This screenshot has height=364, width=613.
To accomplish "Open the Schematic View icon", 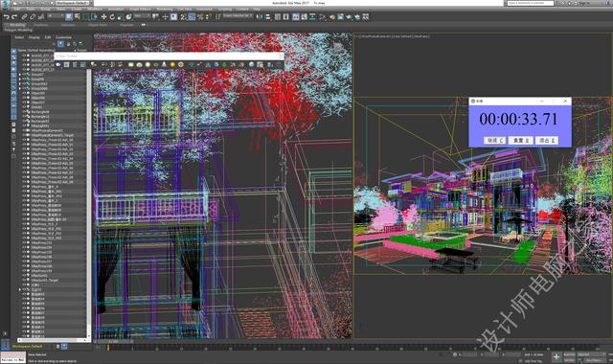I will 312,17.
